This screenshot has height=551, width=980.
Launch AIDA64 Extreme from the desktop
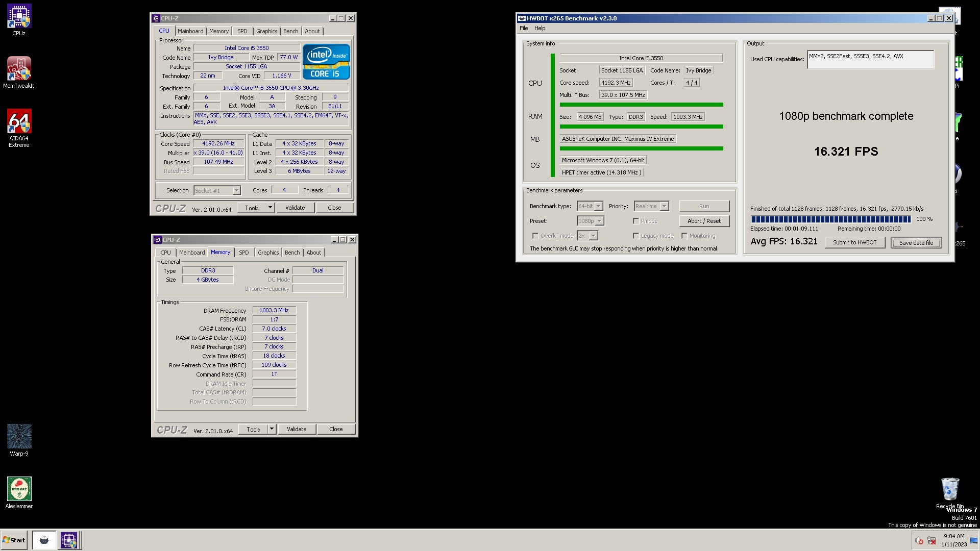pyautogui.click(x=19, y=128)
